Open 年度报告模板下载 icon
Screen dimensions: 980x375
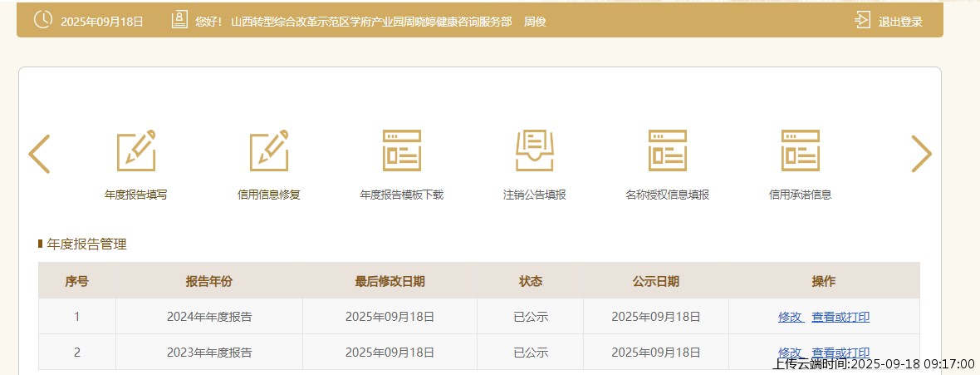(402, 150)
